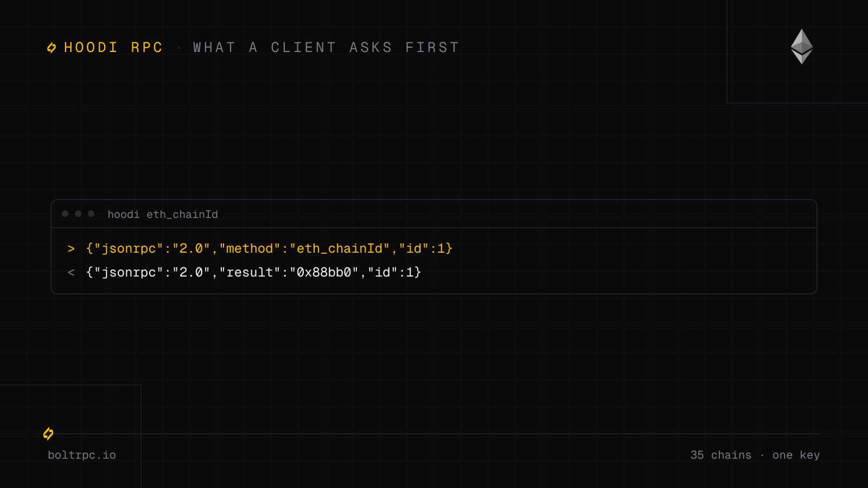Open the boltrpc.io link
This screenshot has height=488, width=868.
pyautogui.click(x=82, y=455)
